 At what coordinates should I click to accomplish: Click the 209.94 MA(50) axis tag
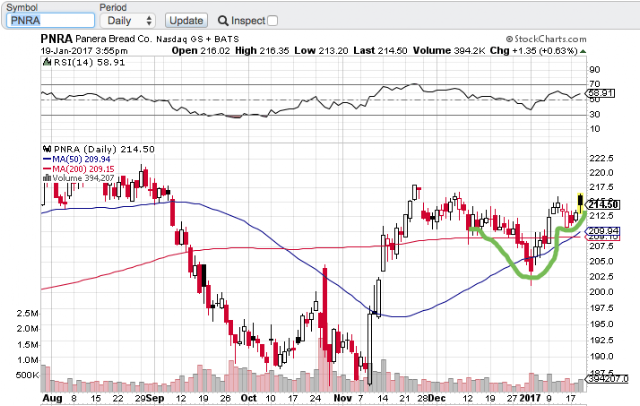pyautogui.click(x=604, y=231)
